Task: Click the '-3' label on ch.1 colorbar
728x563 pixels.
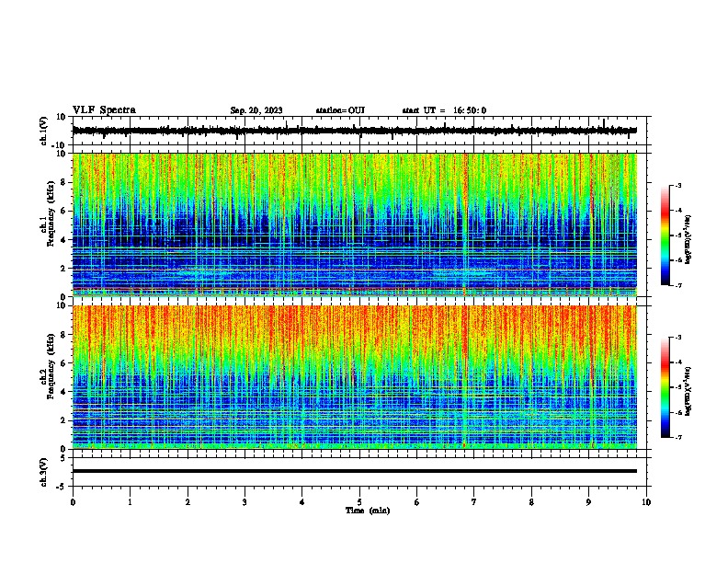Action: point(678,185)
